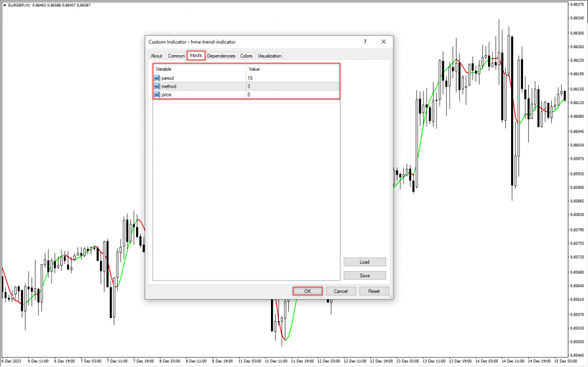Select the price variable row
Screen dimensions: 588x367
246,95
